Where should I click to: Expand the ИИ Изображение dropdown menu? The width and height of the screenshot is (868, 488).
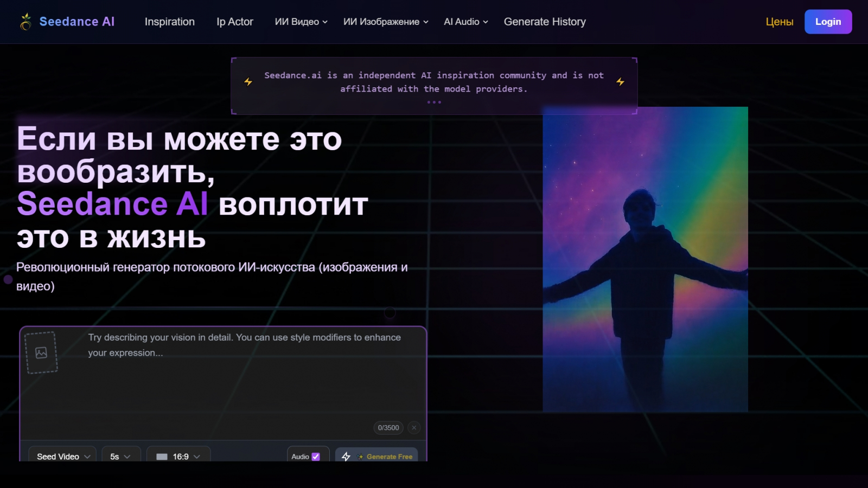386,22
